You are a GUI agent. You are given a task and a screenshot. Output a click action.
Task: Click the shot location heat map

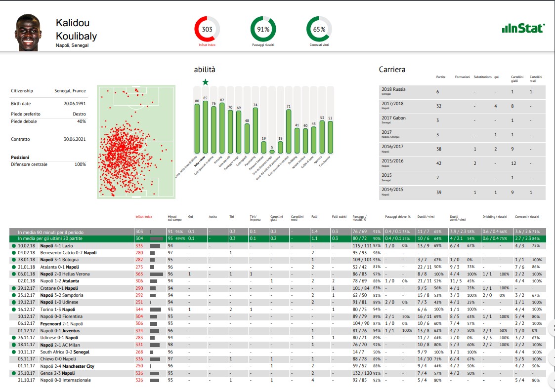(134, 141)
